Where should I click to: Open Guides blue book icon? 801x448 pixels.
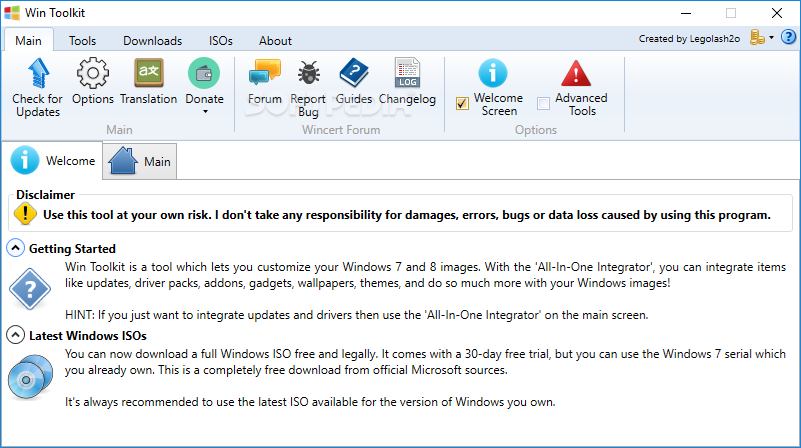354,73
